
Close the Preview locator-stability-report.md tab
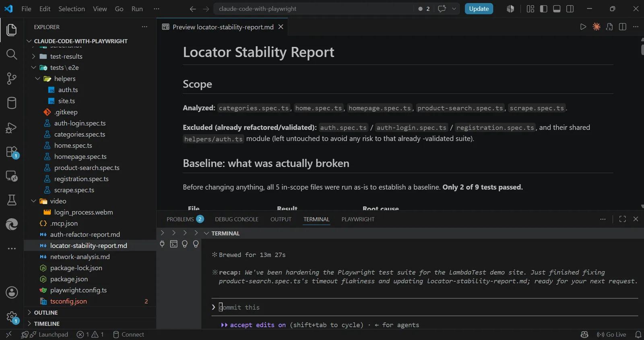pyautogui.click(x=281, y=27)
